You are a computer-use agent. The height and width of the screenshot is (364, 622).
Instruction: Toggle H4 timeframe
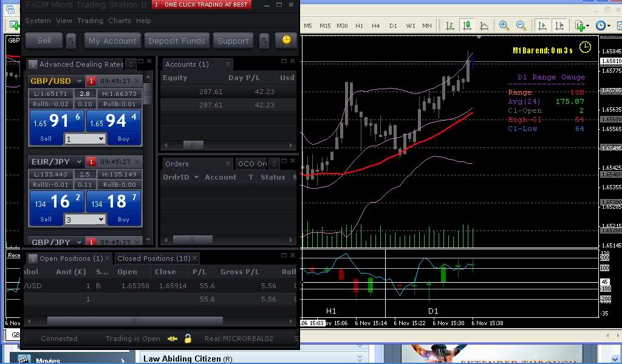tap(375, 25)
